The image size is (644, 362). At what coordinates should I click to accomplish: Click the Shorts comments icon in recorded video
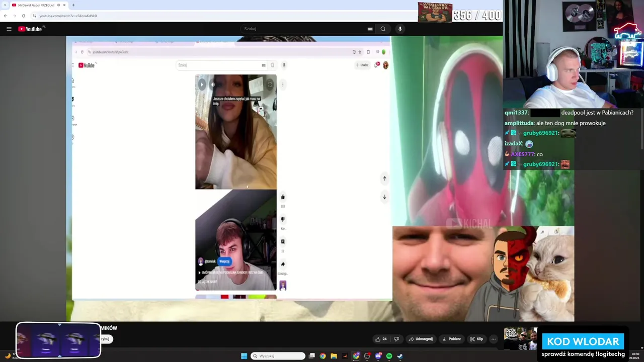(283, 242)
